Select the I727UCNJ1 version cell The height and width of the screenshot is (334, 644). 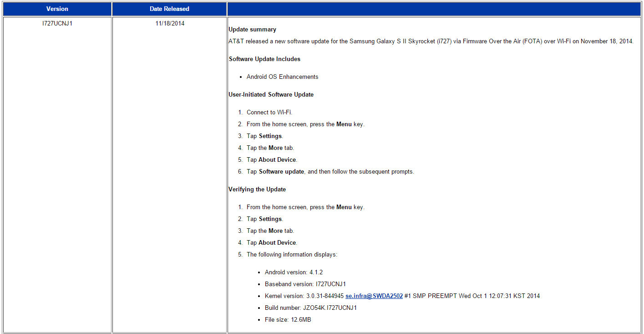point(57,23)
